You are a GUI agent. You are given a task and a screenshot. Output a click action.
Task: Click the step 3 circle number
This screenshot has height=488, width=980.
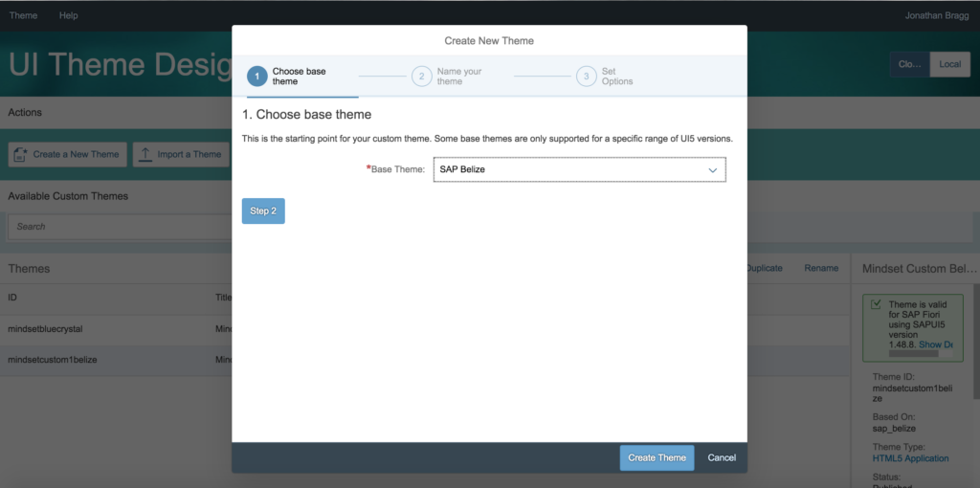(587, 77)
